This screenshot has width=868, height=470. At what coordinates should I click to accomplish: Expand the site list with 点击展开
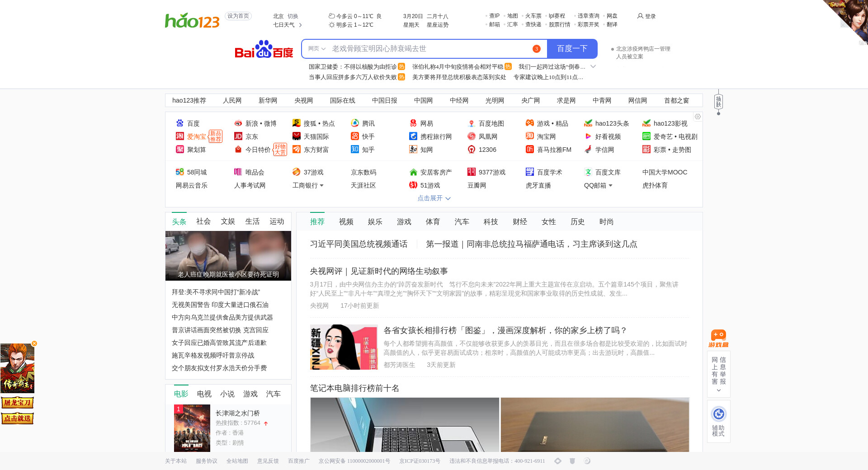click(x=434, y=198)
